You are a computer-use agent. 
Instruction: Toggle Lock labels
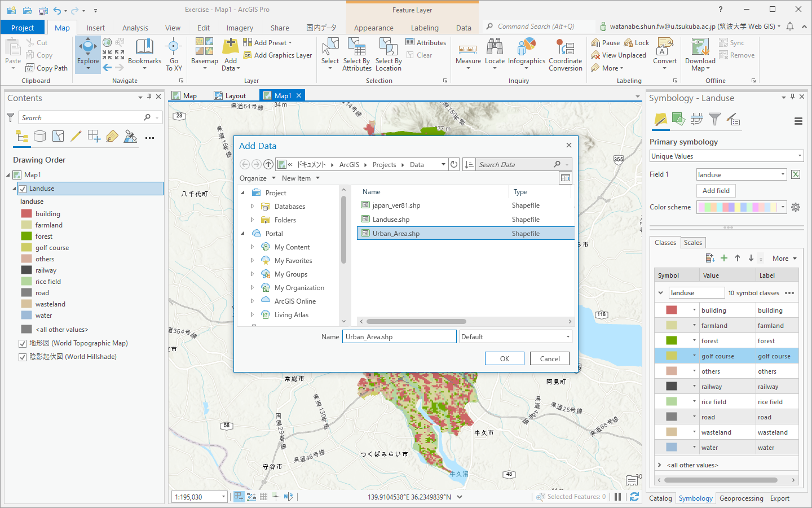(637, 42)
